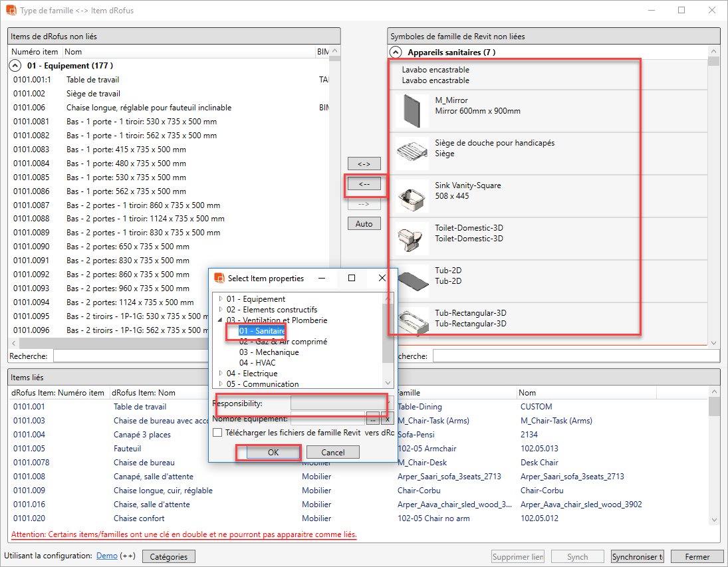The height and width of the screenshot is (567, 728).
Task: Open the Demo configuration link
Action: [106, 556]
